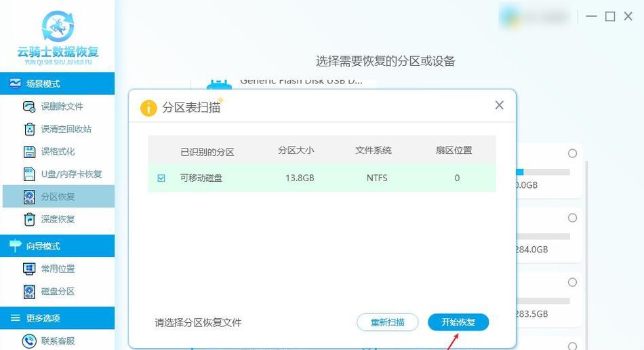The image size is (644, 350).
Task: Click the 可移动磁盘 partition name
Action: [201, 178]
